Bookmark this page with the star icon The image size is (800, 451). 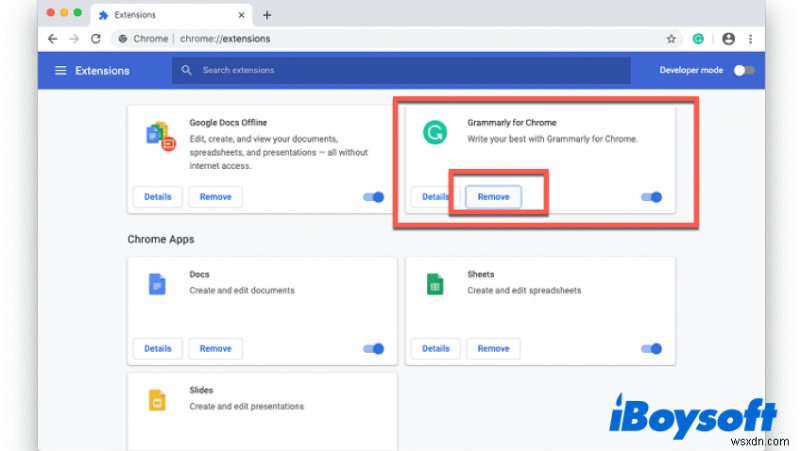pyautogui.click(x=671, y=39)
